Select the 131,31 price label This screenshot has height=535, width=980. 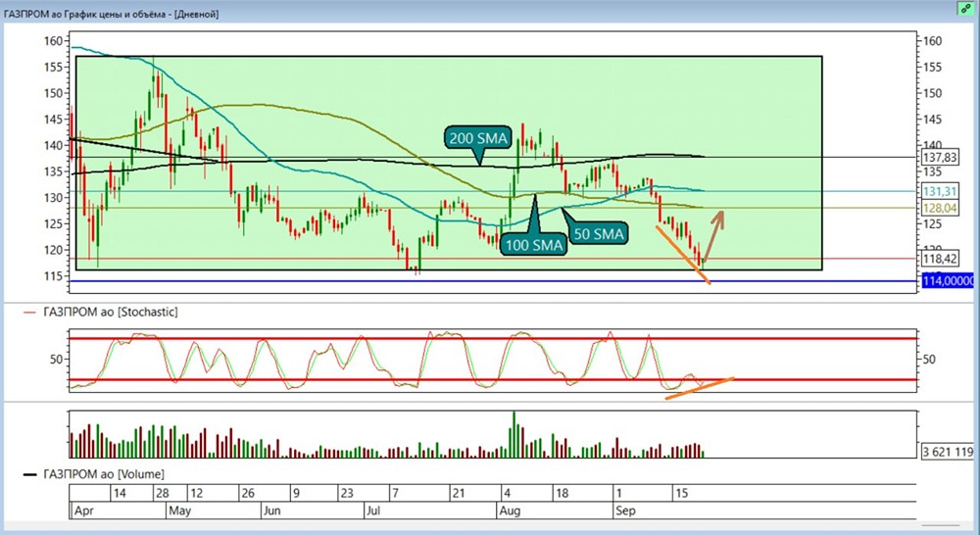pos(940,191)
